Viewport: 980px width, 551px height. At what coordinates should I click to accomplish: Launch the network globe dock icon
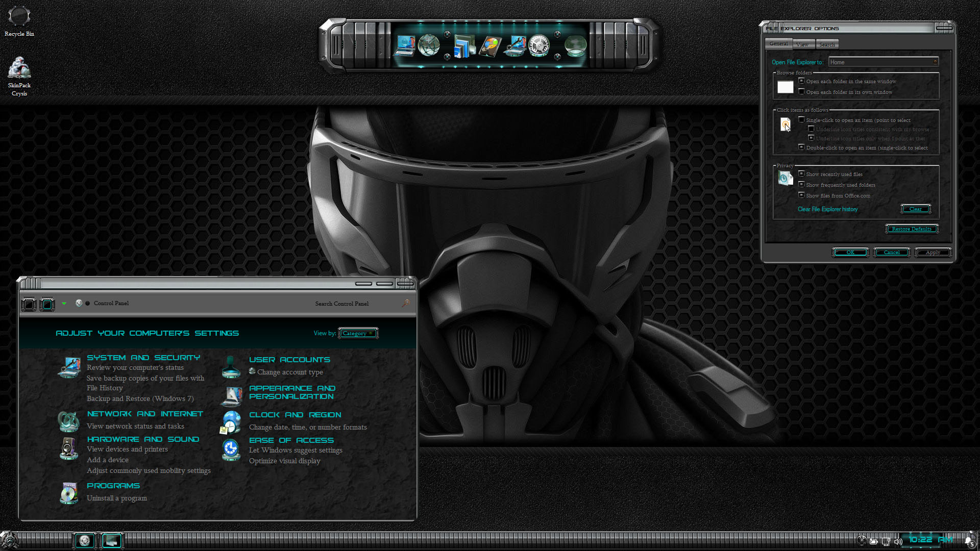point(429,45)
